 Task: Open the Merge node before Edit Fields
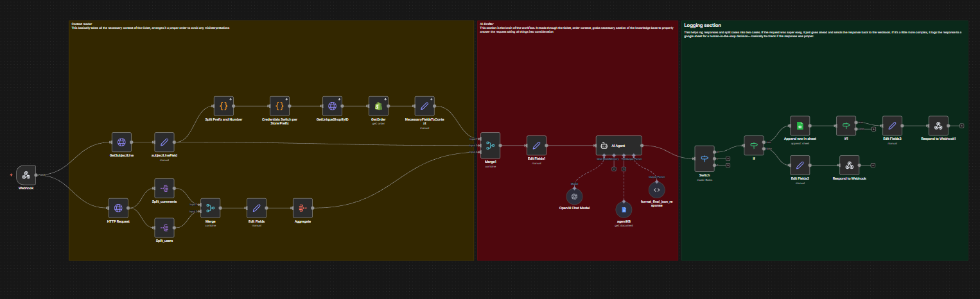[210, 208]
